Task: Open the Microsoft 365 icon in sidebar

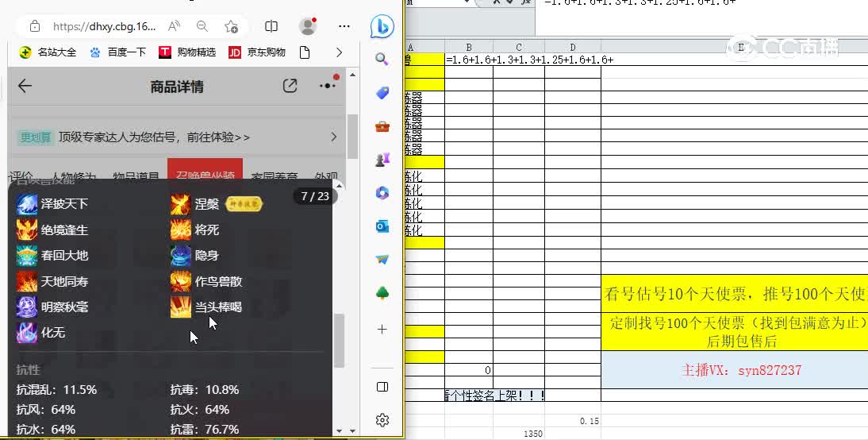Action: (382, 193)
